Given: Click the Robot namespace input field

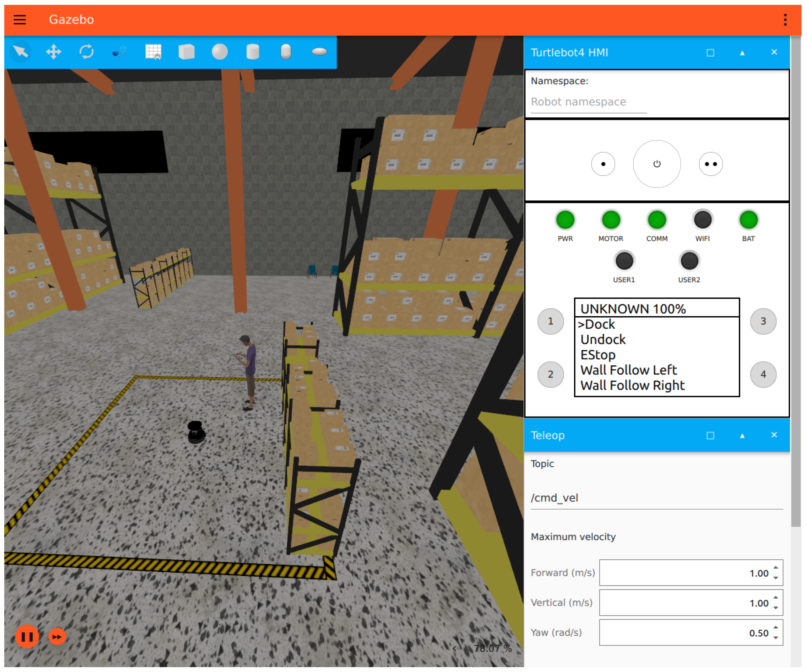Looking at the screenshot, I should [x=588, y=102].
